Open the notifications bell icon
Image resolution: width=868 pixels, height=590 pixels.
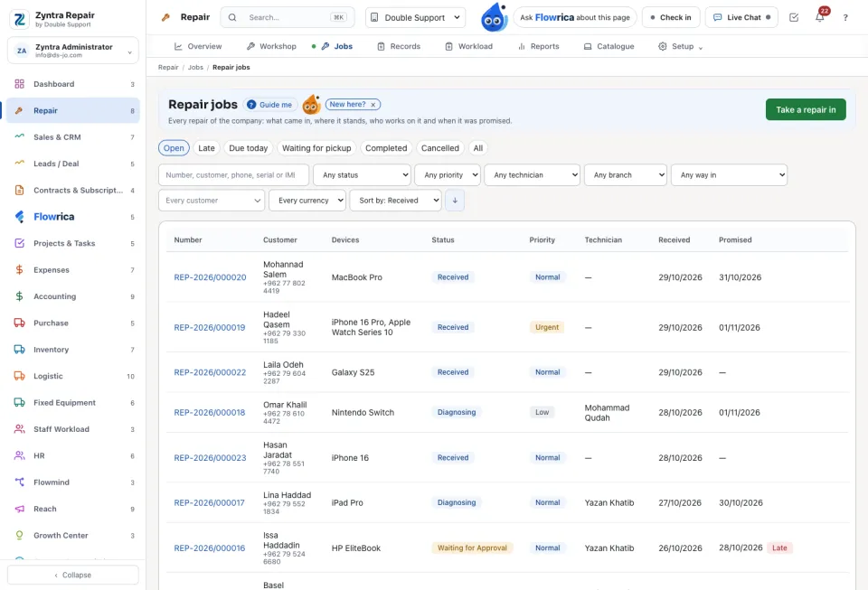coord(820,17)
